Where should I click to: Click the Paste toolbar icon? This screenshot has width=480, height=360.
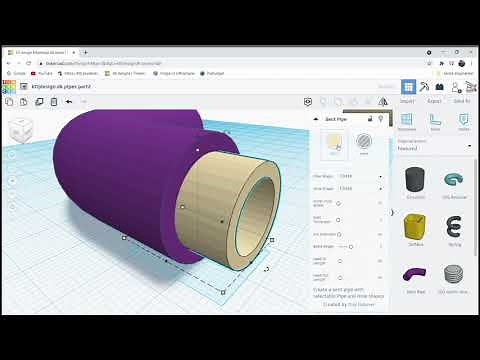click(x=24, y=102)
